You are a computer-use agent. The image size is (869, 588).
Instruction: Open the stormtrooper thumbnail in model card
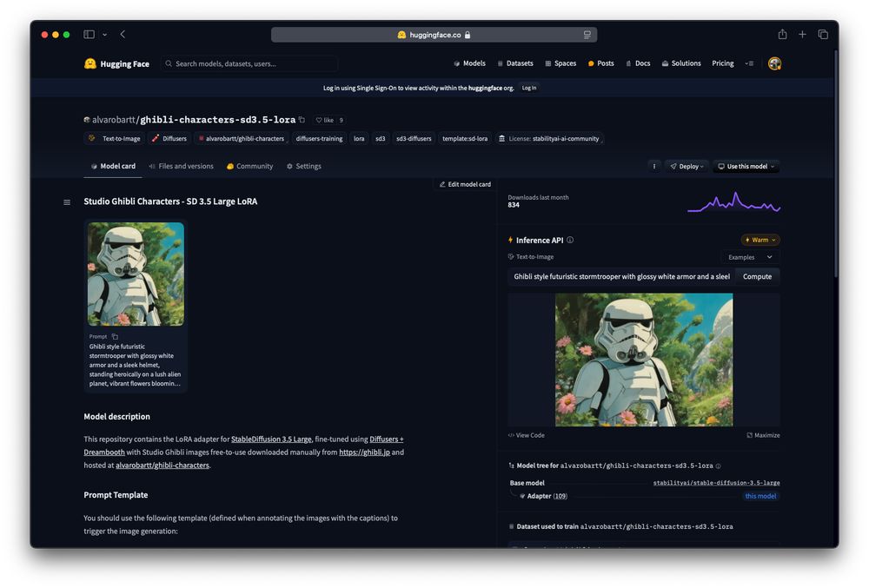coord(136,274)
